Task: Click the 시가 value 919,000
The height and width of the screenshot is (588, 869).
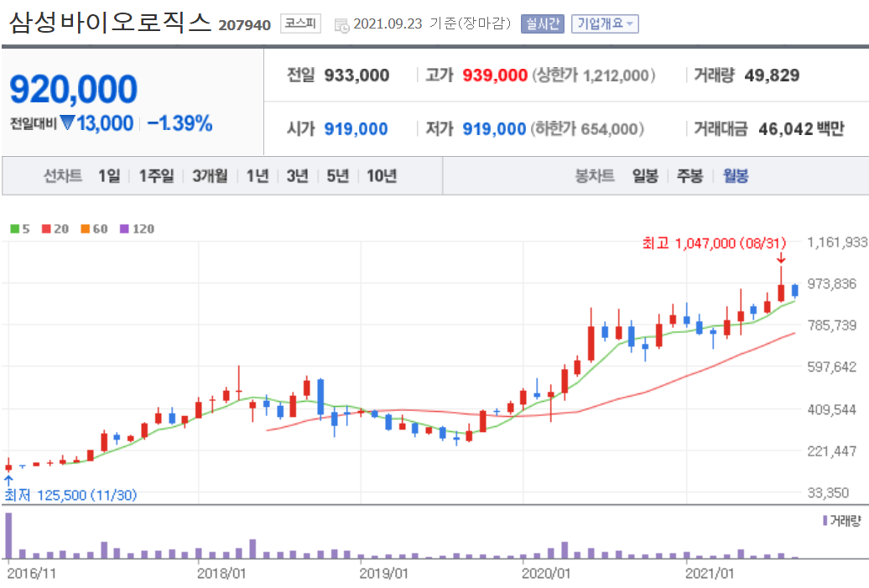Action: (356, 129)
